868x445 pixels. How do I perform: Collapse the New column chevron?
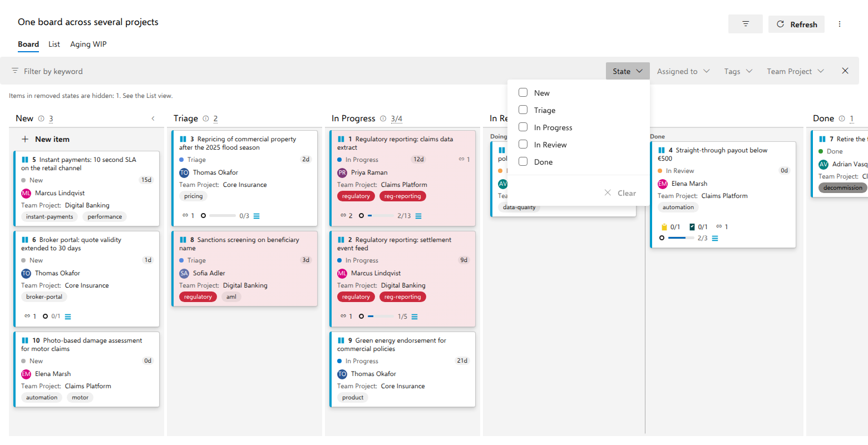click(153, 118)
